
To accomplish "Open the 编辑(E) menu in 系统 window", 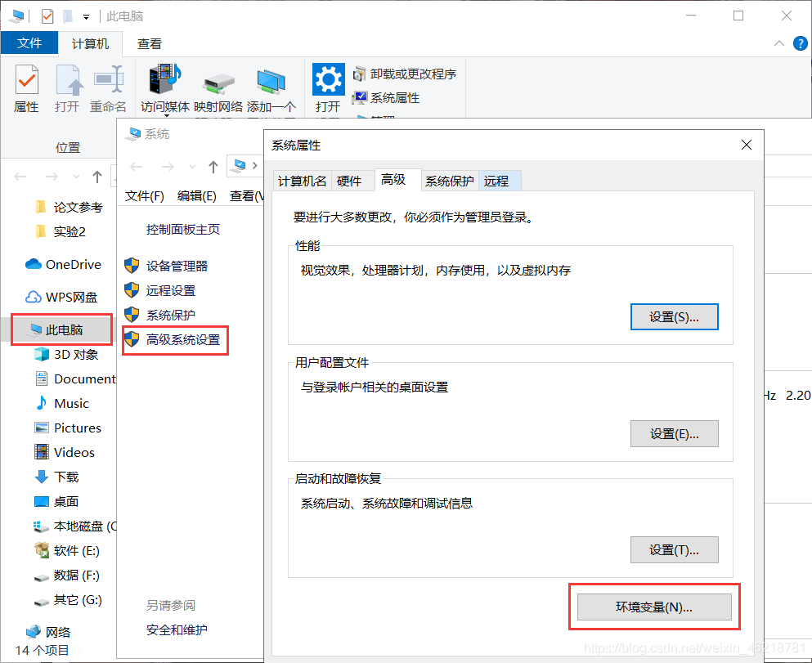I will click(x=197, y=196).
